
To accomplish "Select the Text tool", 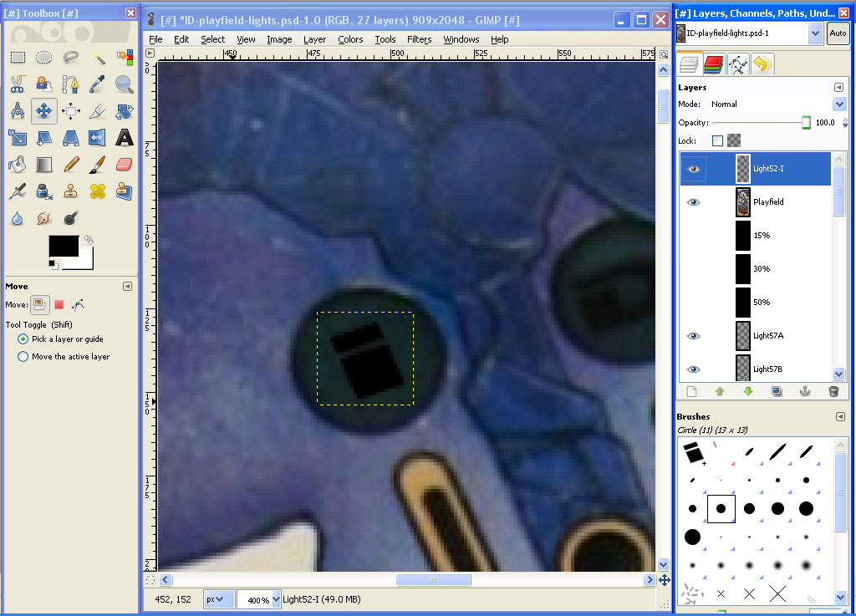I will click(x=125, y=137).
